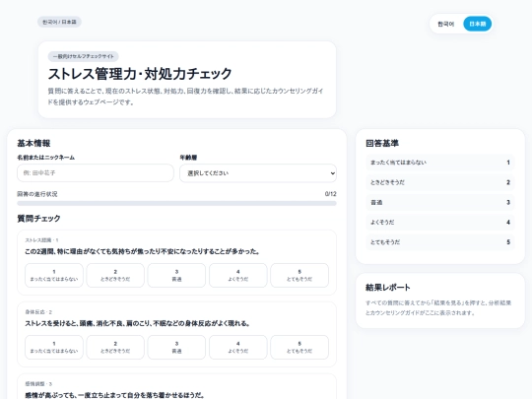Click the 質問チェック heading
The height and width of the screenshot is (399, 532).
(x=38, y=218)
